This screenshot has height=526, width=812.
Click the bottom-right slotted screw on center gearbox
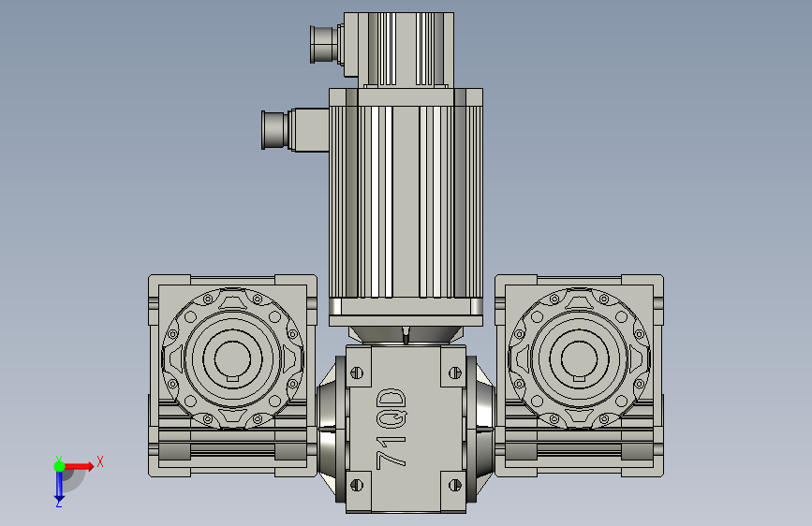pyautogui.click(x=454, y=485)
